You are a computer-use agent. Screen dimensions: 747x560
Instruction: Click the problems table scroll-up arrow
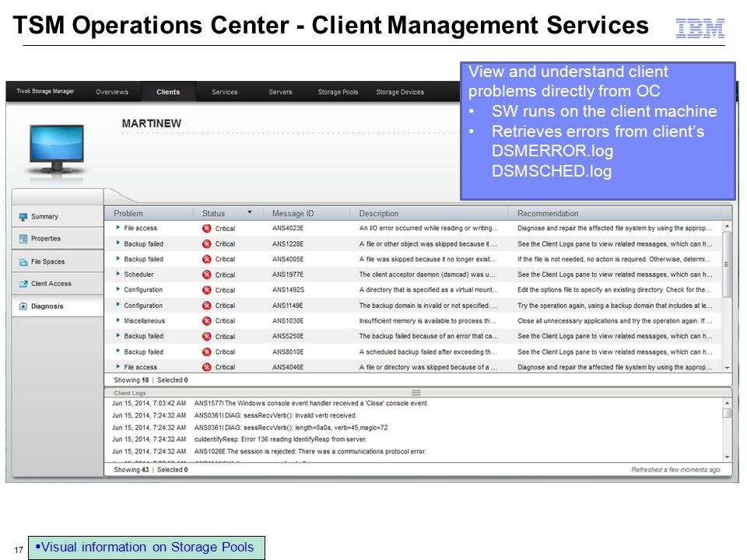(727, 226)
